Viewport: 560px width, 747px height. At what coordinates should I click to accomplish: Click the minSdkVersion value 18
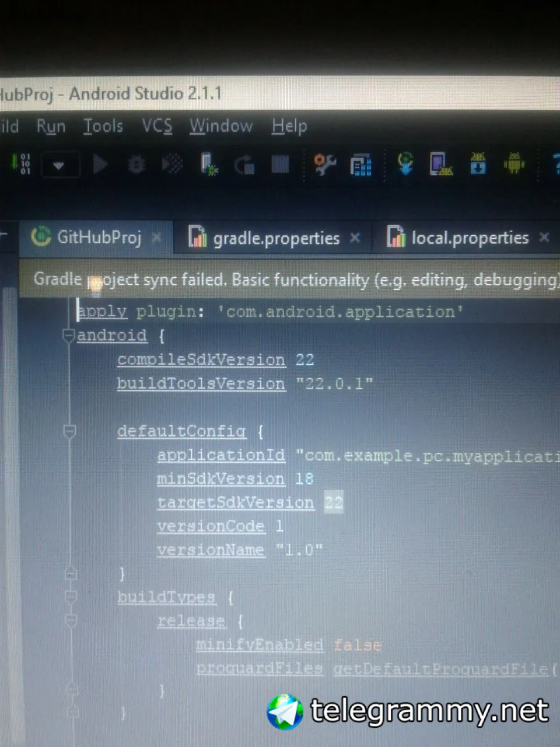coord(304,479)
